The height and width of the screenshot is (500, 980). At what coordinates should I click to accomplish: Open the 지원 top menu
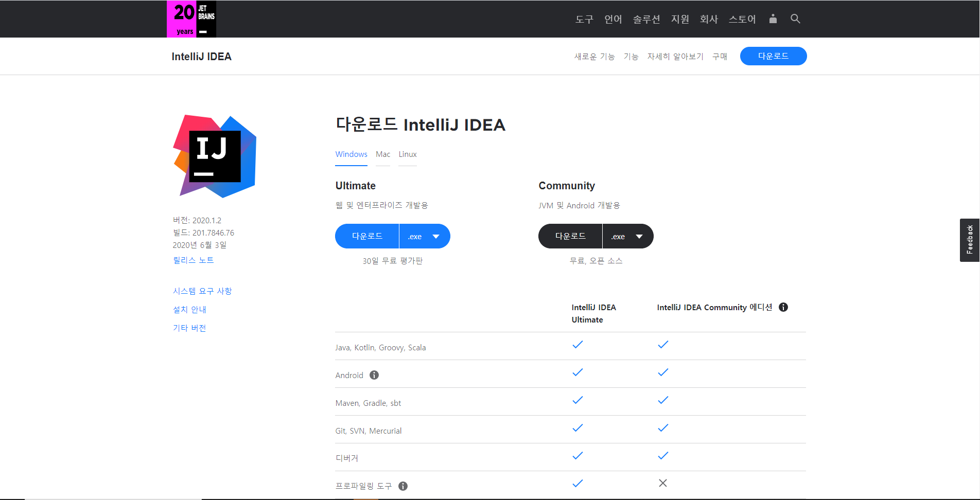680,19
